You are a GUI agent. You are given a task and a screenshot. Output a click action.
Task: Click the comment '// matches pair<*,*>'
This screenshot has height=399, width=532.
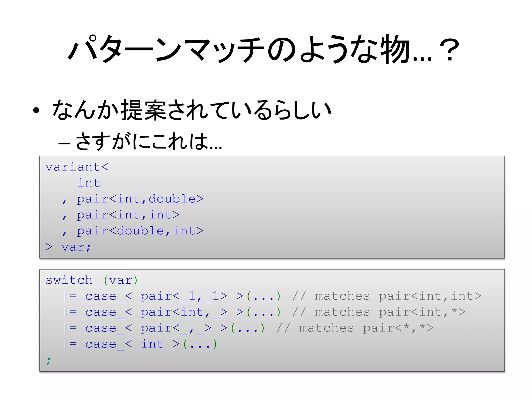tap(355, 328)
